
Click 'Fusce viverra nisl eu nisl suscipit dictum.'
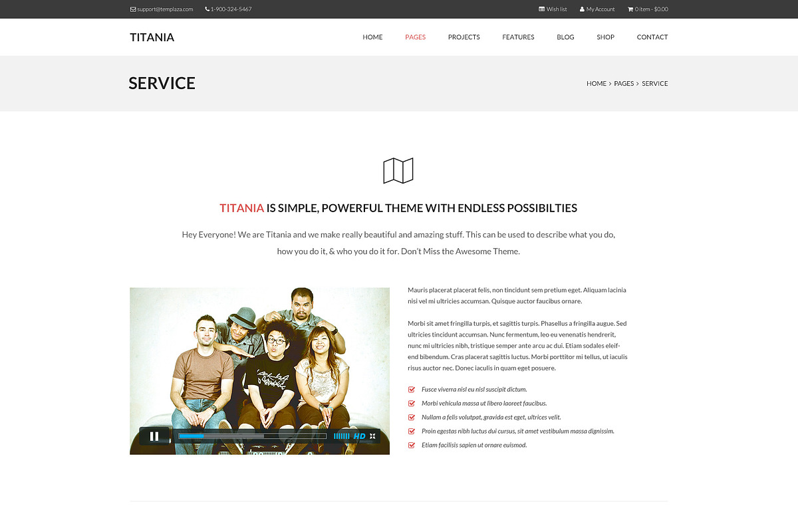tap(474, 390)
